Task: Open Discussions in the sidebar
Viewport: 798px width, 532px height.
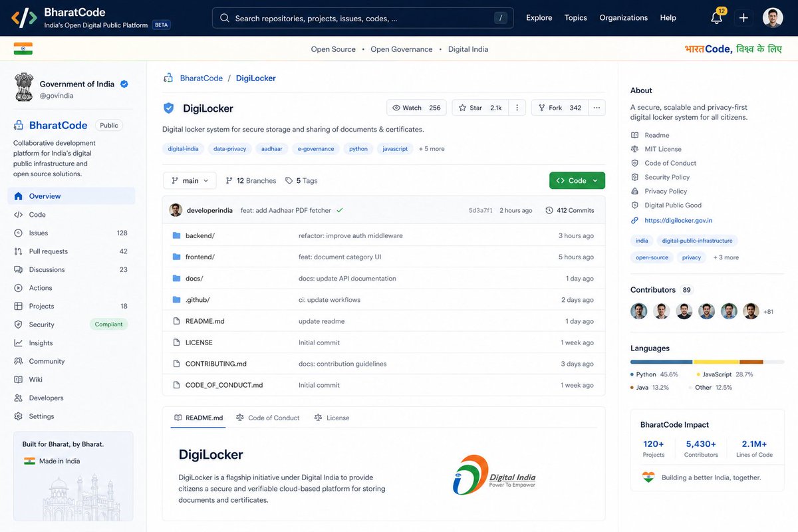Action: (71, 269)
